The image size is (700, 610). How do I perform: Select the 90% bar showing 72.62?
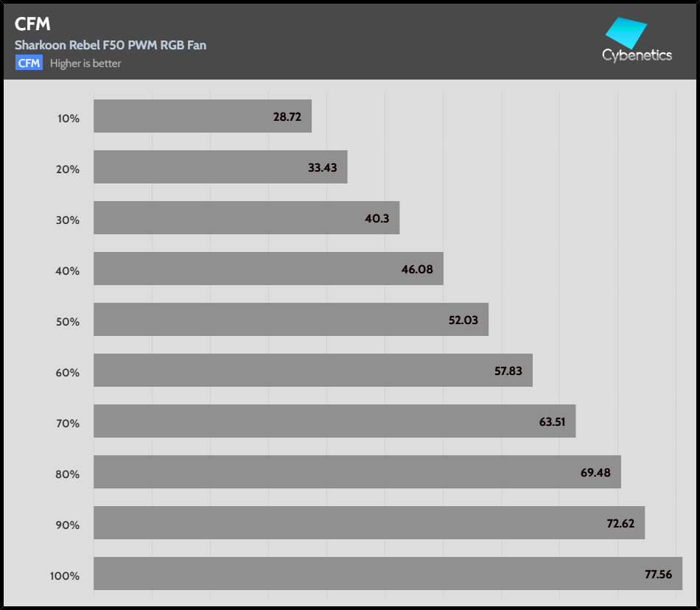[368, 523]
